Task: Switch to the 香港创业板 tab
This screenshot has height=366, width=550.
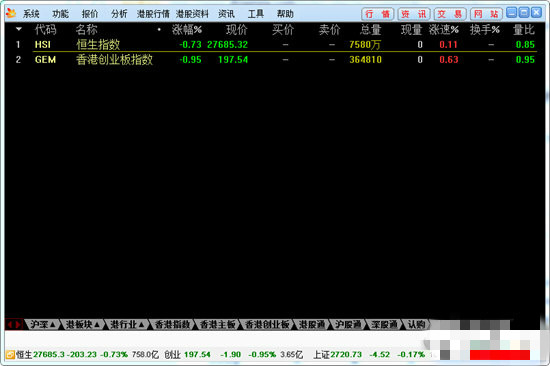Action: (267, 325)
